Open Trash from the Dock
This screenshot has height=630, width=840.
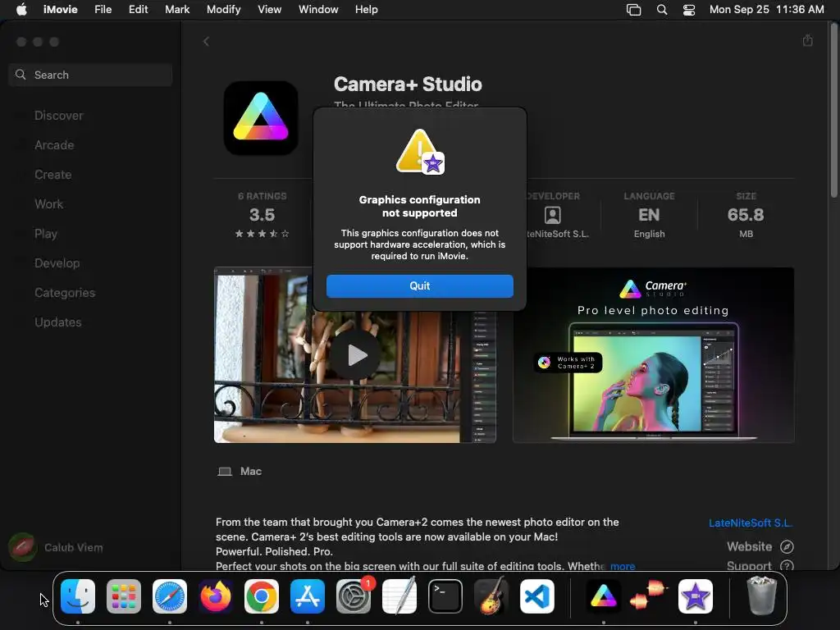[x=761, y=596]
